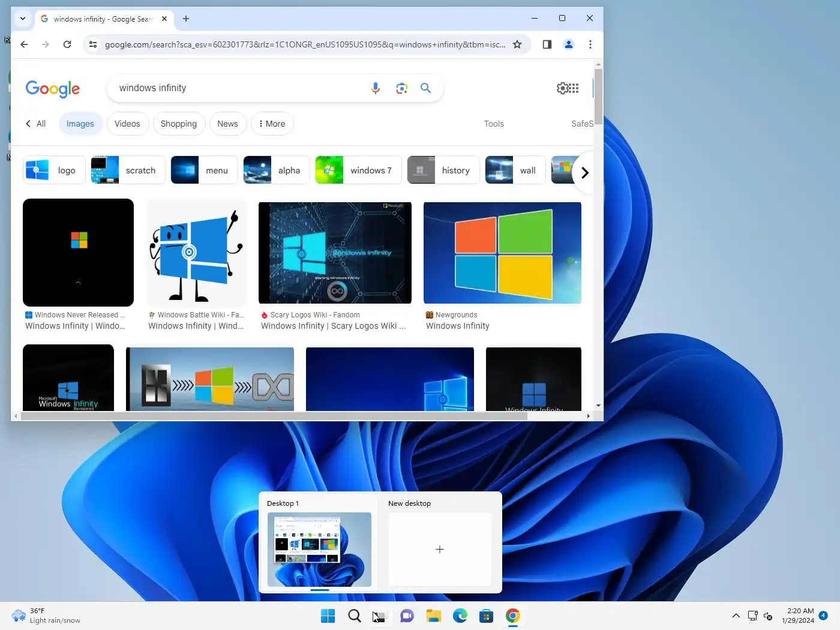Viewport: 840px width, 630px height.
Task: Filter images by the history chip
Action: [x=443, y=170]
